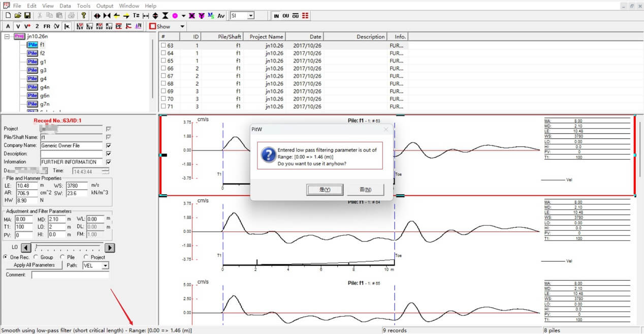Collapse the jn10.26n project tree node
This screenshot has height=334, width=644.
coord(7,37)
